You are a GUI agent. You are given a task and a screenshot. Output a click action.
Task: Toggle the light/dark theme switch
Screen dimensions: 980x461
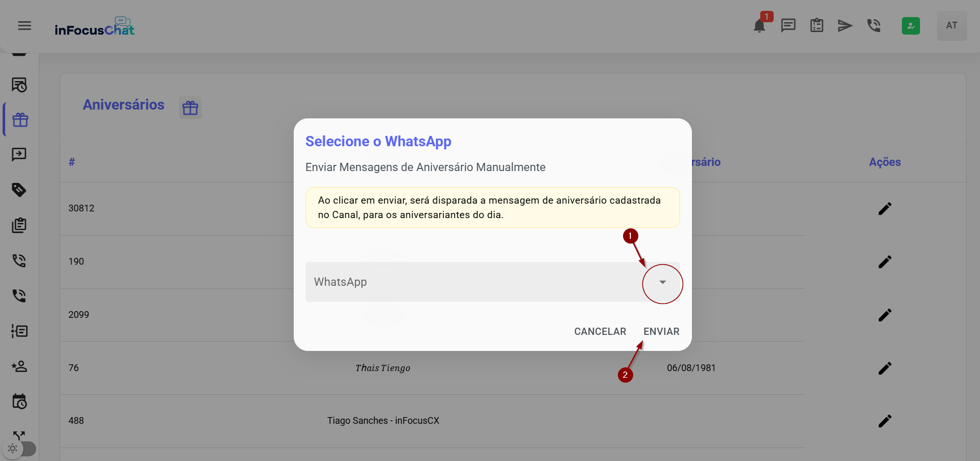tap(21, 449)
